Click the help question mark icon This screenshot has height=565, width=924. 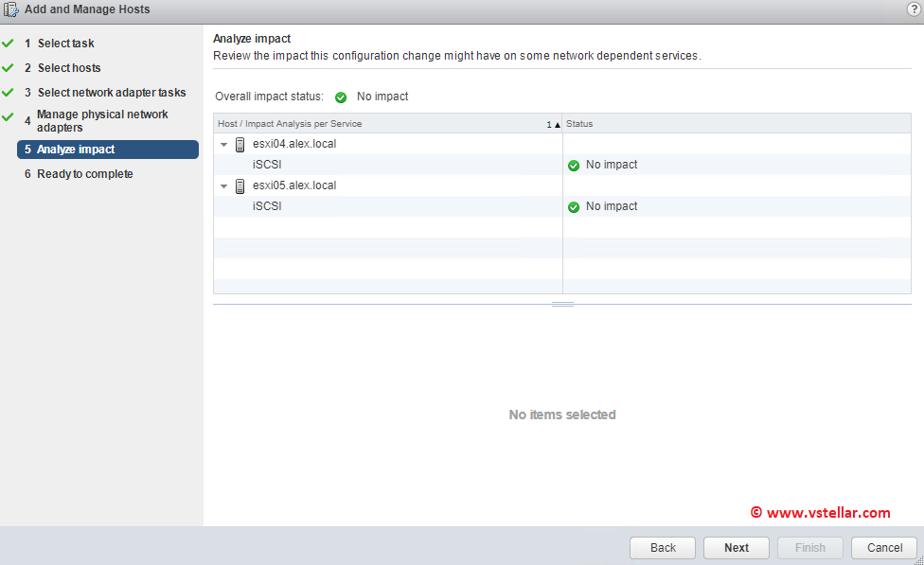pos(914,9)
